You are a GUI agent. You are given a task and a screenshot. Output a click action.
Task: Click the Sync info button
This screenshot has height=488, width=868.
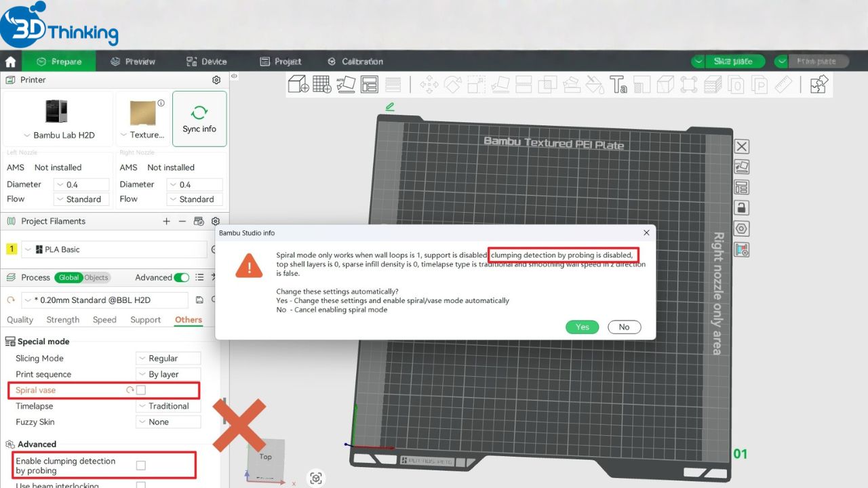click(199, 119)
